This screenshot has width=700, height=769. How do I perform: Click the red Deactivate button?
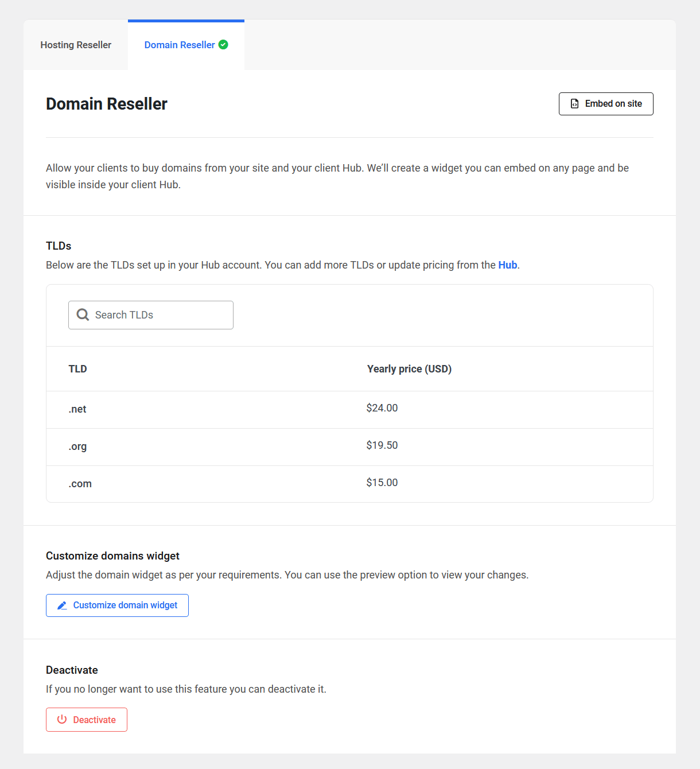(87, 720)
